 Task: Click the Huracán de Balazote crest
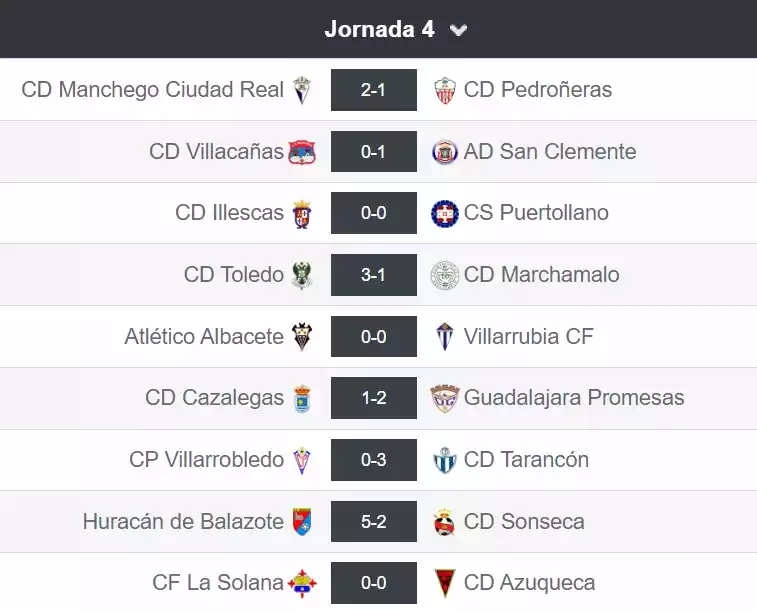pyautogui.click(x=302, y=521)
